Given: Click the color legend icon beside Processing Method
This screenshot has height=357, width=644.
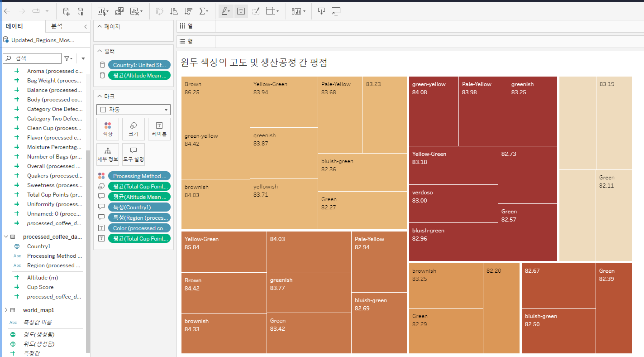Looking at the screenshot, I should (101, 176).
